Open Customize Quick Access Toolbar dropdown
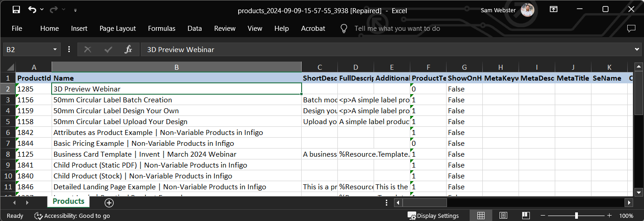 pyautogui.click(x=75, y=10)
